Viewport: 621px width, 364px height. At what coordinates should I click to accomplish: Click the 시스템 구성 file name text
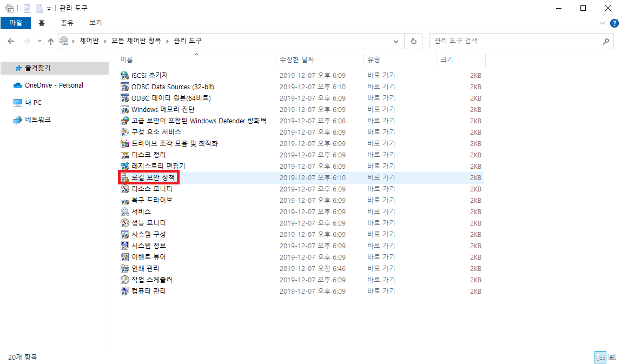click(149, 235)
